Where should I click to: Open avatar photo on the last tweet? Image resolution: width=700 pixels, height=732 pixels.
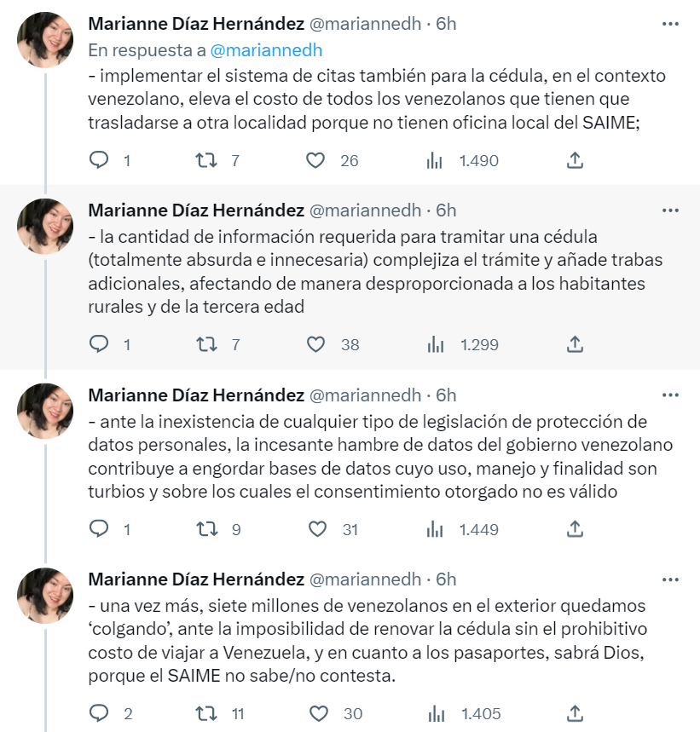coord(45,596)
